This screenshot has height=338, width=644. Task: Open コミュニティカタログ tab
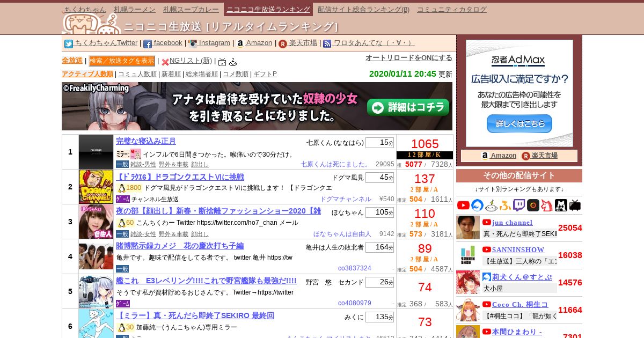pos(452,9)
